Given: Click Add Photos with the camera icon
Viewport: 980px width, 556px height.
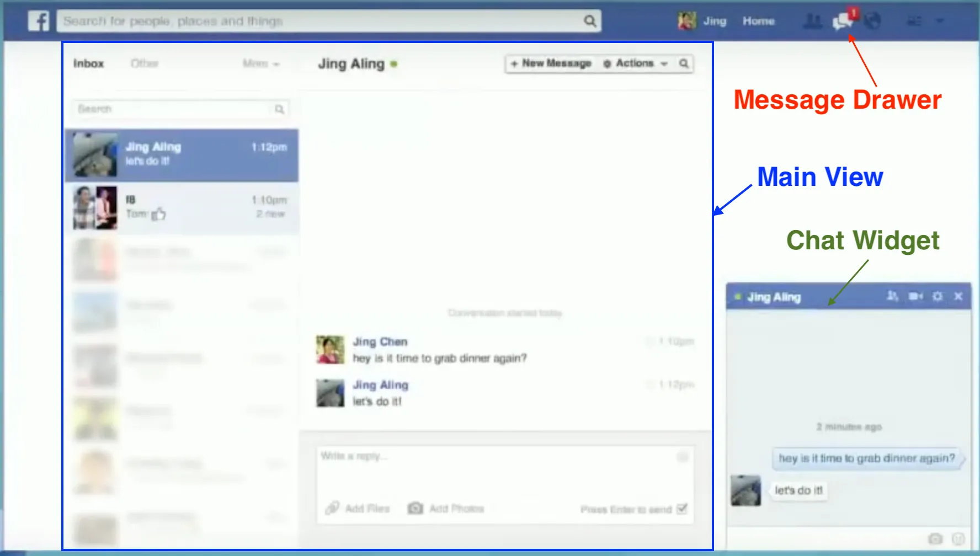Looking at the screenshot, I should pyautogui.click(x=446, y=508).
